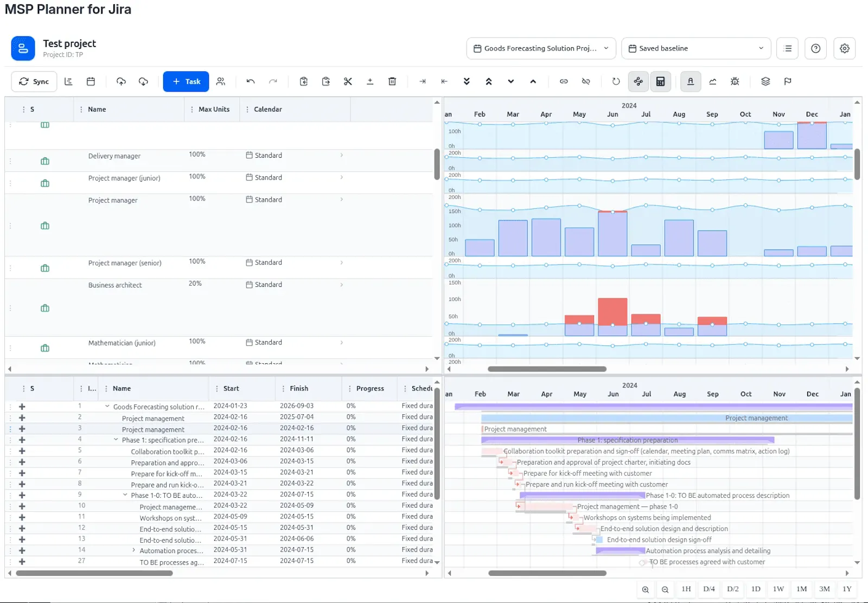Click the cloud download icon

(143, 81)
